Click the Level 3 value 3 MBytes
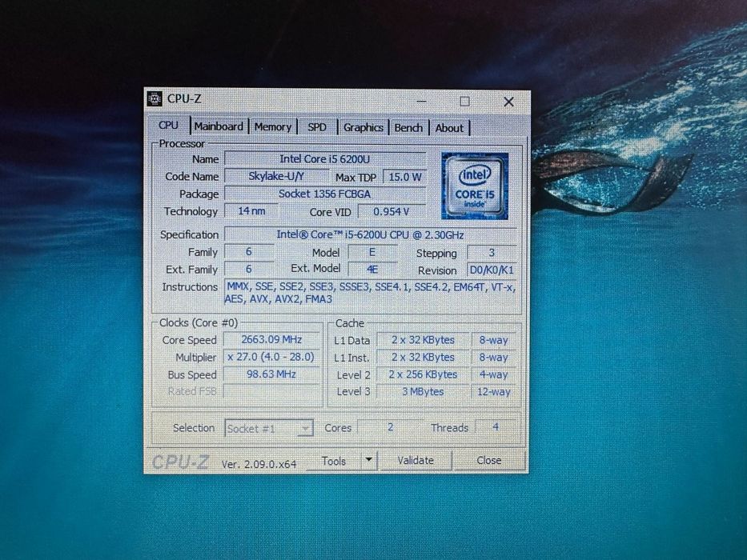 pyautogui.click(x=423, y=391)
